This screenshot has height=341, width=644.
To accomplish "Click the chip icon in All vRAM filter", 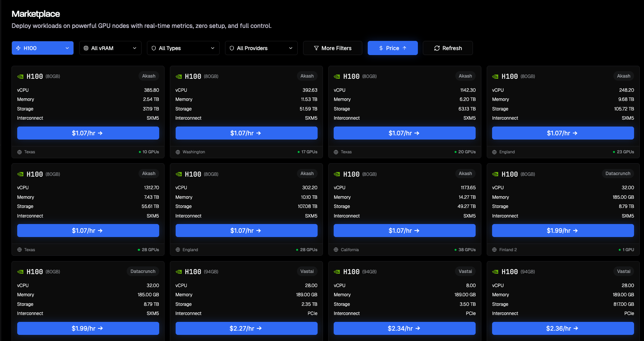I will [86, 48].
